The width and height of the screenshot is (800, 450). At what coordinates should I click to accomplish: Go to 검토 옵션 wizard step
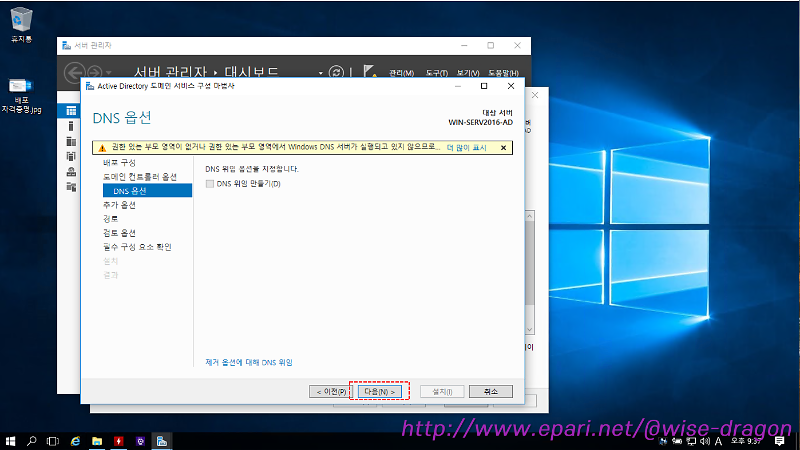pyautogui.click(x=119, y=233)
